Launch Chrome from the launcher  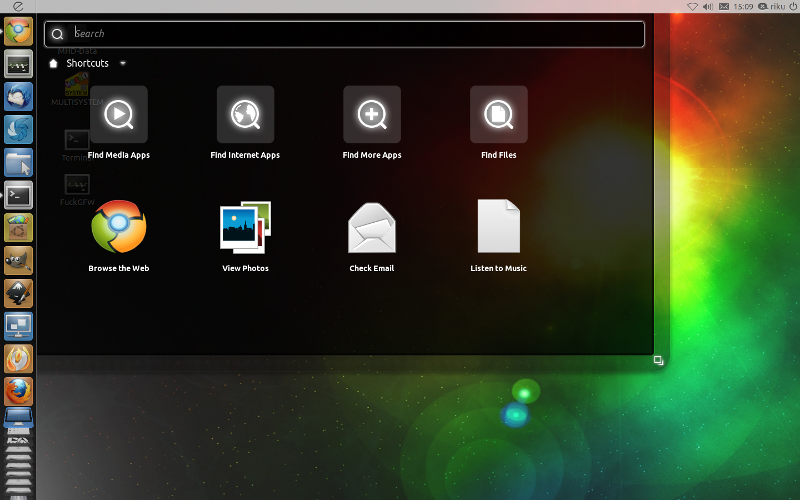[19, 31]
